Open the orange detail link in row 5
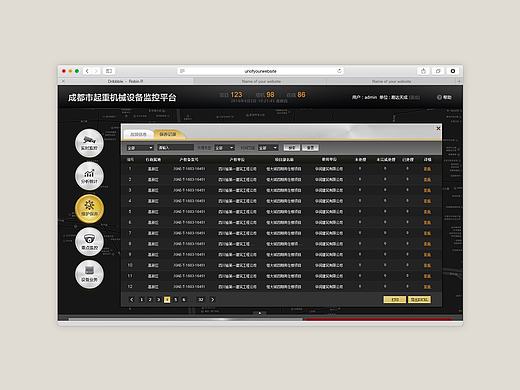This screenshot has width=520, height=390. [427, 212]
